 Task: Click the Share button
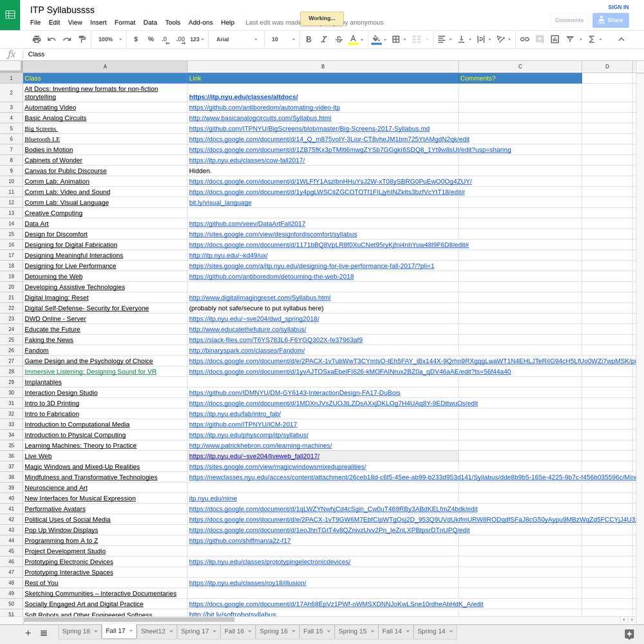pos(611,20)
